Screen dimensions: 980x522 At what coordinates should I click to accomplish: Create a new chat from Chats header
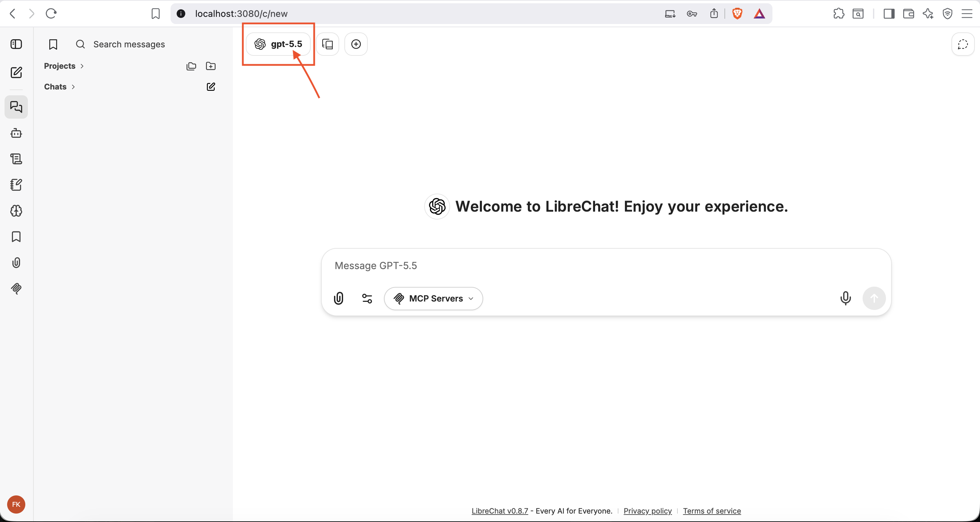coord(211,87)
